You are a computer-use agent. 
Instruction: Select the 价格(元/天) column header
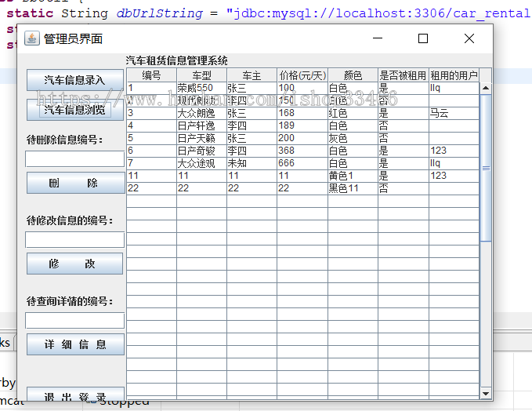(302, 75)
